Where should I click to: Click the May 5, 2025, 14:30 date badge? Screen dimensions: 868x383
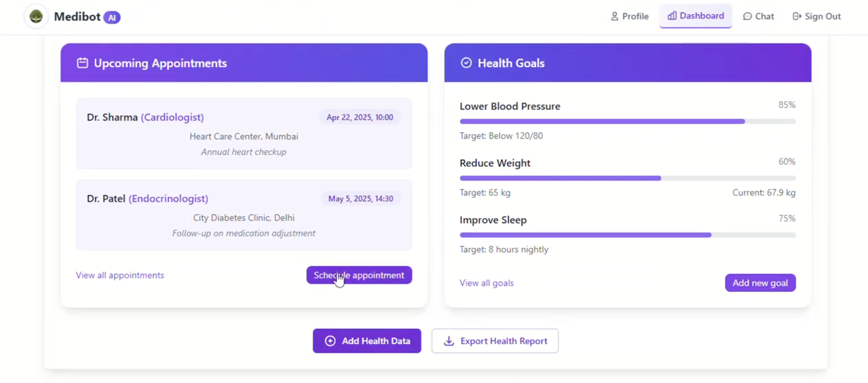coord(360,199)
